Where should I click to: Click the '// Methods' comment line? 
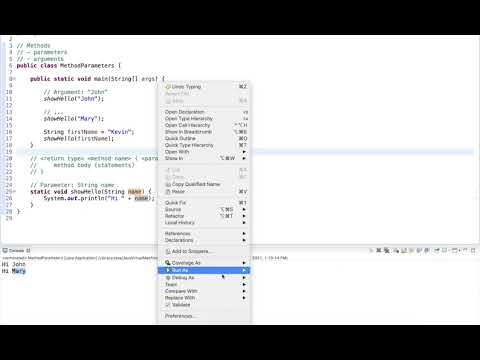point(33,46)
